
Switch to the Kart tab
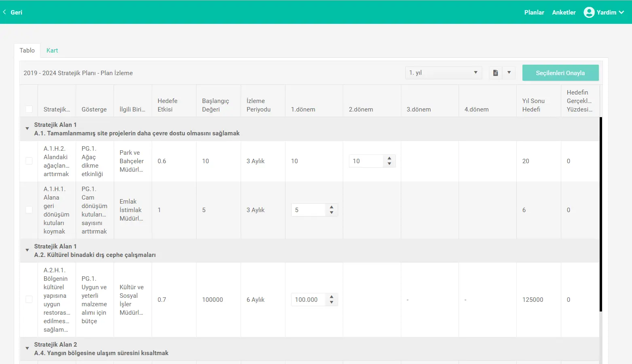[x=52, y=50]
